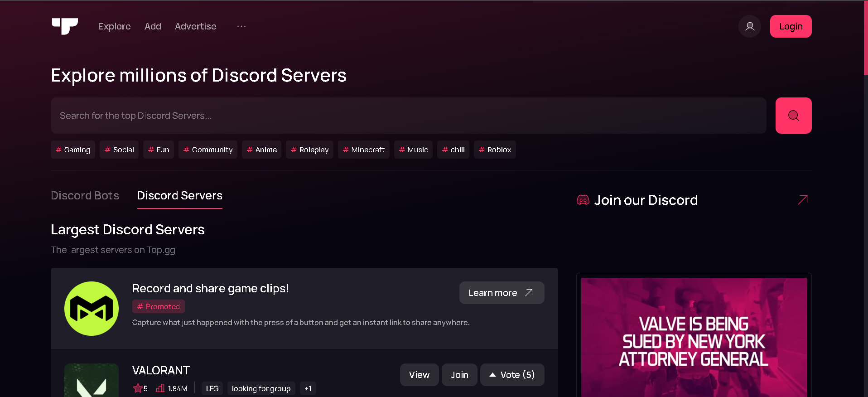Screen dimensions: 868x397
Task: Switch to the Discord Bots tab
Action: (x=85, y=195)
